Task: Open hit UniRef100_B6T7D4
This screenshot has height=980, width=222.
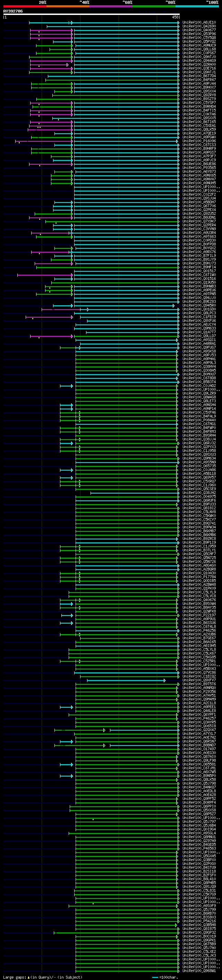Action: 199,76
